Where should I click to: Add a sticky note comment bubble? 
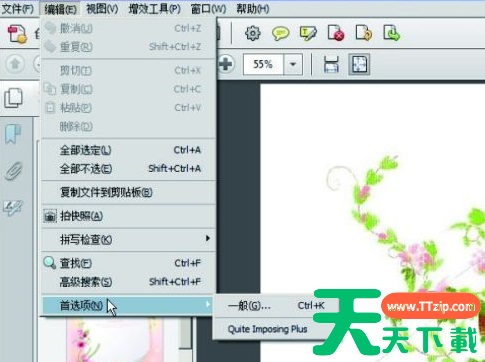[x=280, y=33]
